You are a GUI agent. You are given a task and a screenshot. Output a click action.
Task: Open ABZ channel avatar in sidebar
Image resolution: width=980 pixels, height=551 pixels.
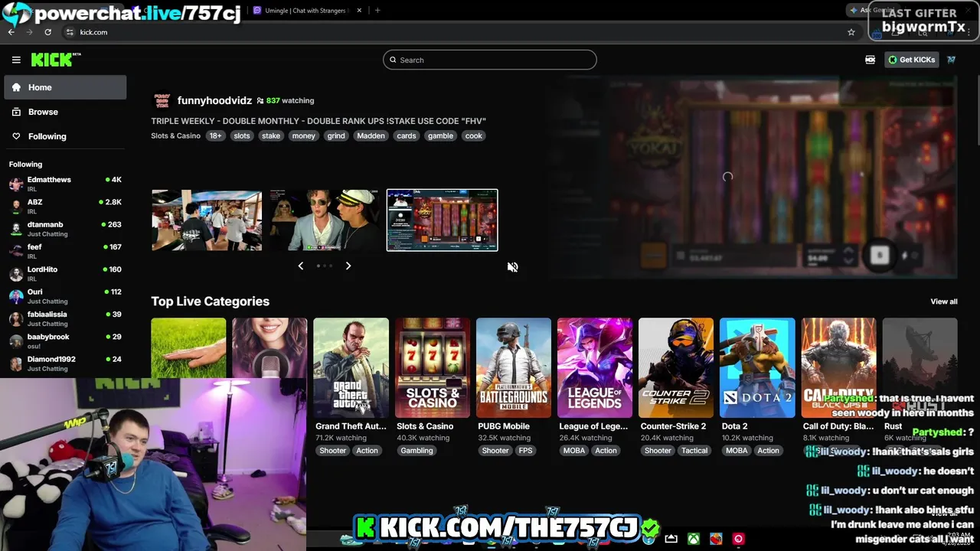coord(16,207)
